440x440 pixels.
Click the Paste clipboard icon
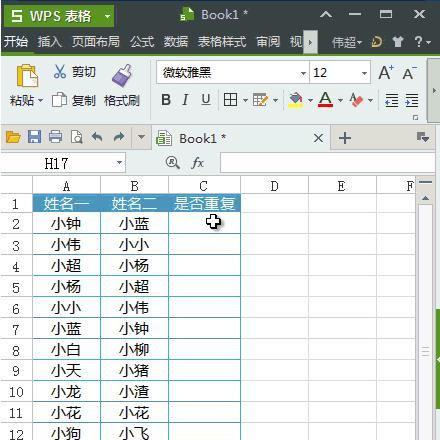27,75
